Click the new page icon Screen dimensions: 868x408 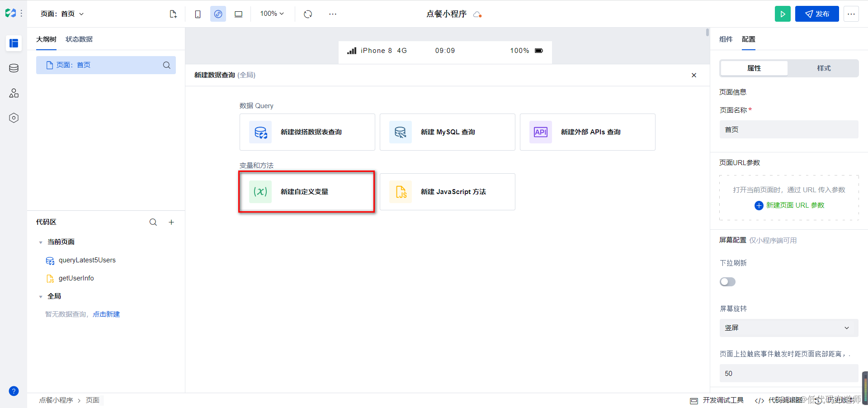point(173,14)
